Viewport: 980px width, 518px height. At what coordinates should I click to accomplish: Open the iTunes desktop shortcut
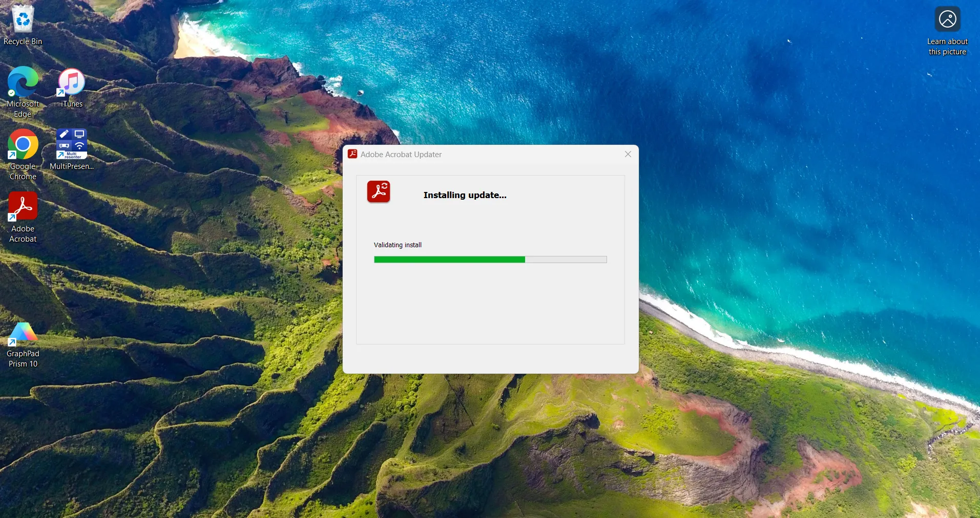click(71, 81)
